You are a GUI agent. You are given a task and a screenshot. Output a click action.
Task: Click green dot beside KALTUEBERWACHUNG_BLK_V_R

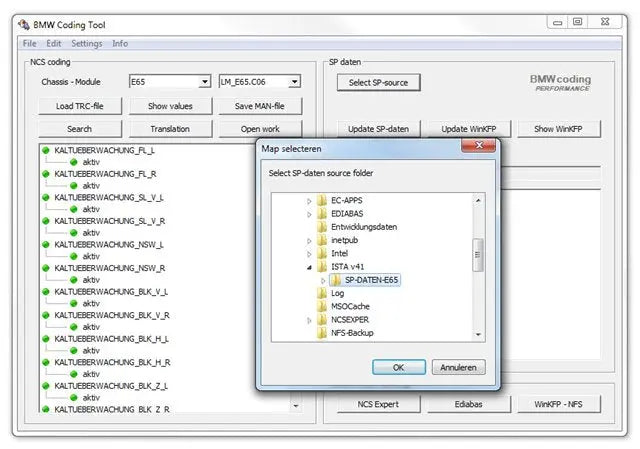[46, 315]
